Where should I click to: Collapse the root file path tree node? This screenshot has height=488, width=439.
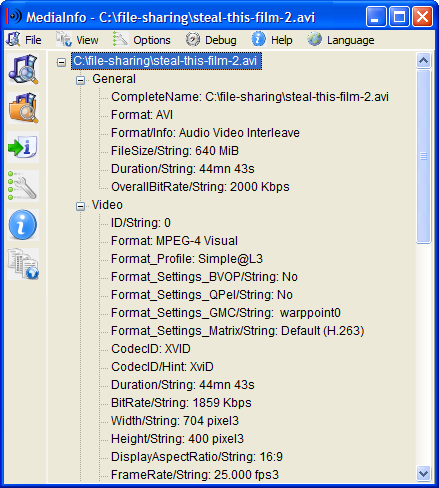(61, 62)
